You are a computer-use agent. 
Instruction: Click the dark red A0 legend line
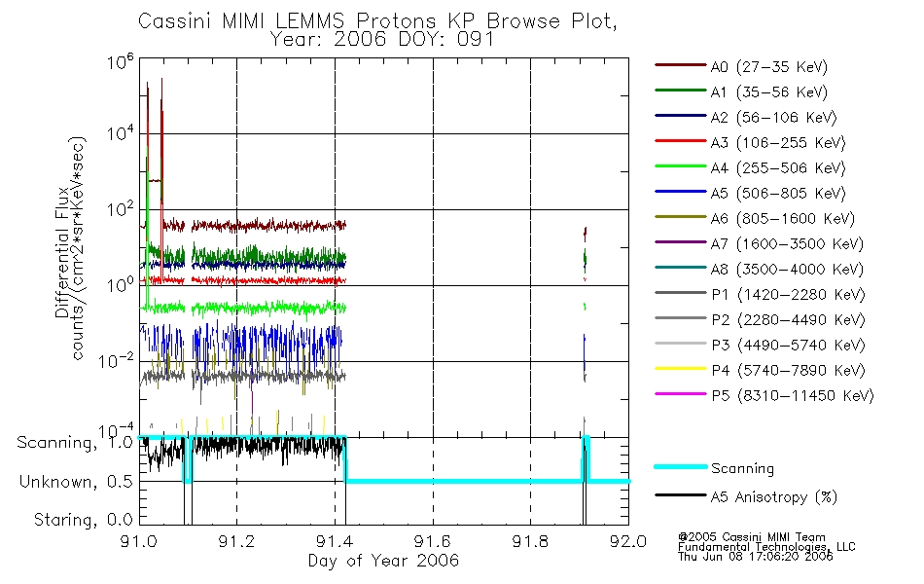click(680, 65)
